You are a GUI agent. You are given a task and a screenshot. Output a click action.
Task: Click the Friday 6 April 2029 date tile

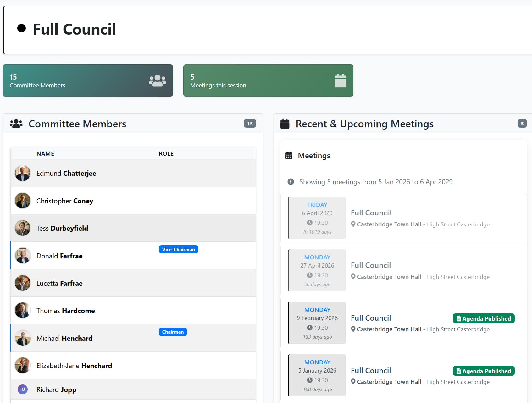point(317,218)
